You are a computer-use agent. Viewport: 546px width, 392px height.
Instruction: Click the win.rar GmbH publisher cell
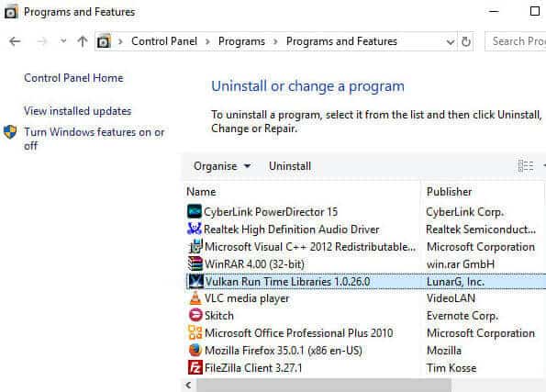[x=461, y=264]
